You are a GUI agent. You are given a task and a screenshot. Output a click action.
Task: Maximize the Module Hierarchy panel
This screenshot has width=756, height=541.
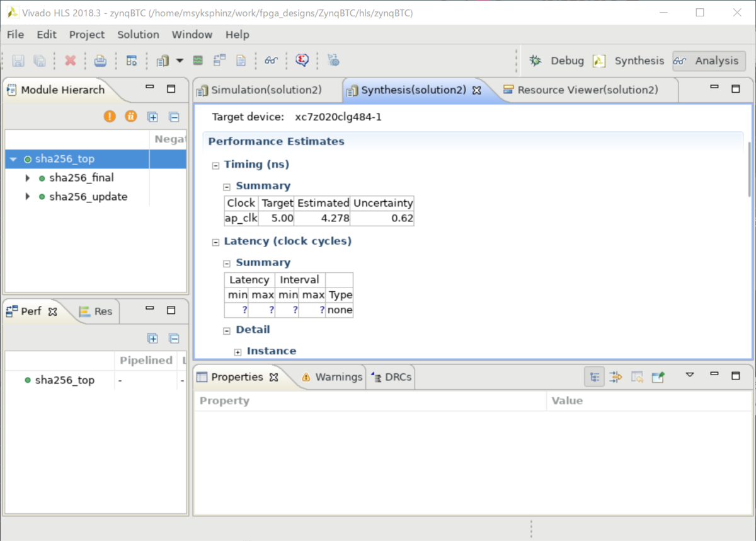(x=171, y=89)
